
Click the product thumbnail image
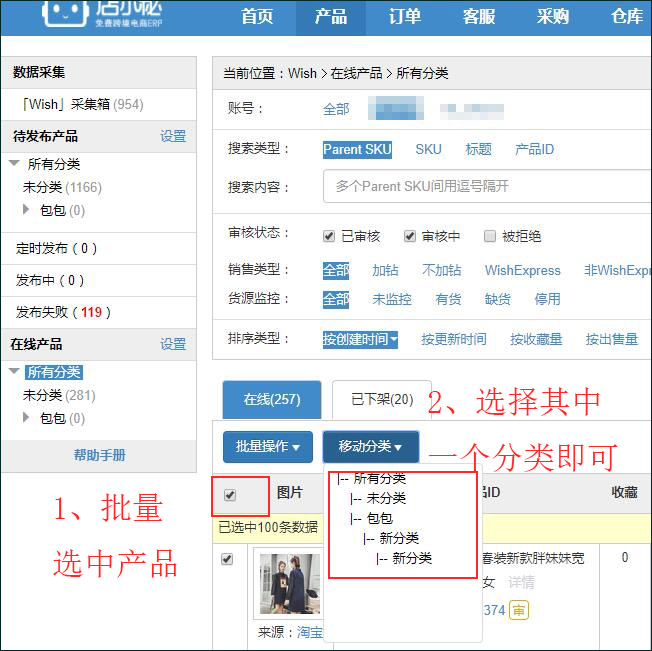290,584
